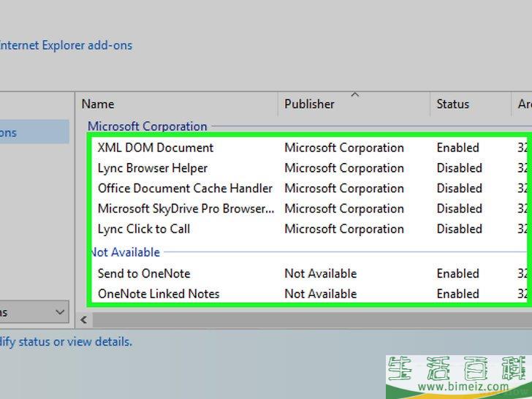The image size is (532, 399).
Task: Click Enabled status of XML DOM Document
Action: click(457, 148)
